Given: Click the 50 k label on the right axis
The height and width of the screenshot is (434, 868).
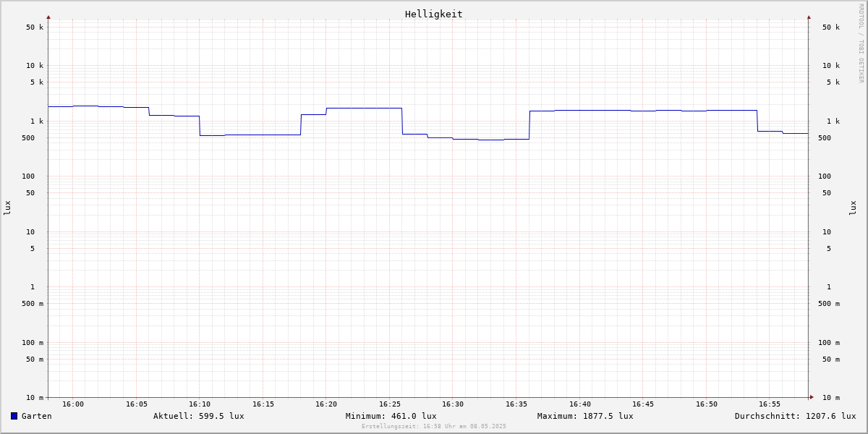Looking at the screenshot, I should (x=831, y=27).
